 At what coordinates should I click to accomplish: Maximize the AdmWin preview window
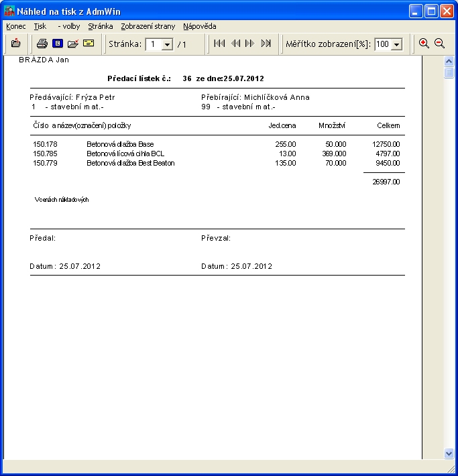(431, 11)
